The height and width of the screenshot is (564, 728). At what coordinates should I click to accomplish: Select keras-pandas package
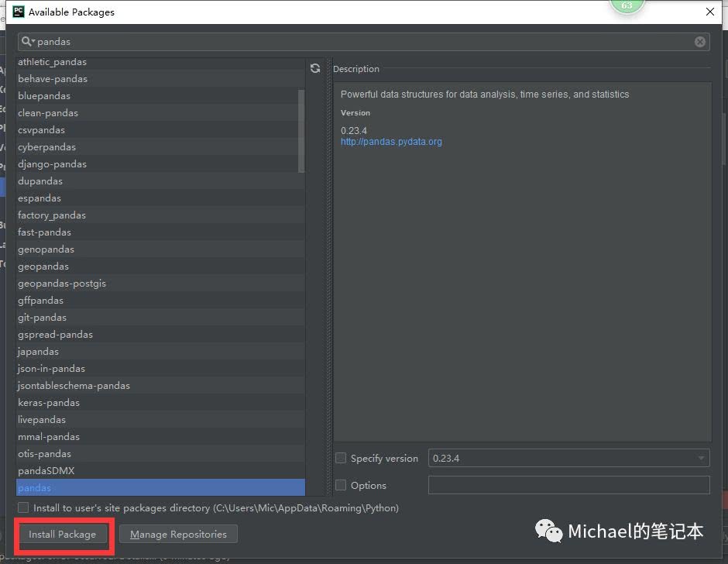point(160,402)
